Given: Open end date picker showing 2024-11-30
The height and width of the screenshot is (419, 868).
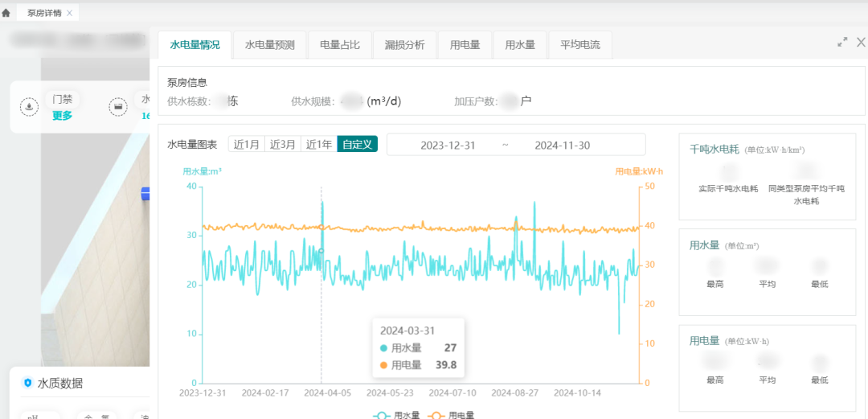Looking at the screenshot, I should coord(563,145).
